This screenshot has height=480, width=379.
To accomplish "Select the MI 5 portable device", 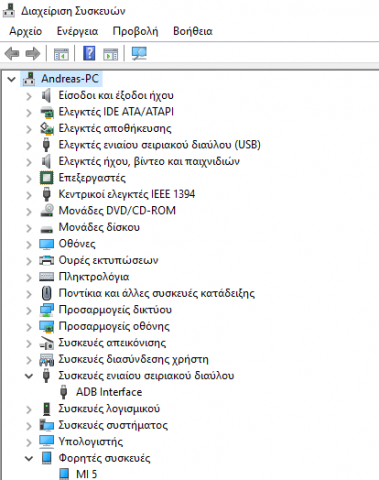I will [x=86, y=474].
